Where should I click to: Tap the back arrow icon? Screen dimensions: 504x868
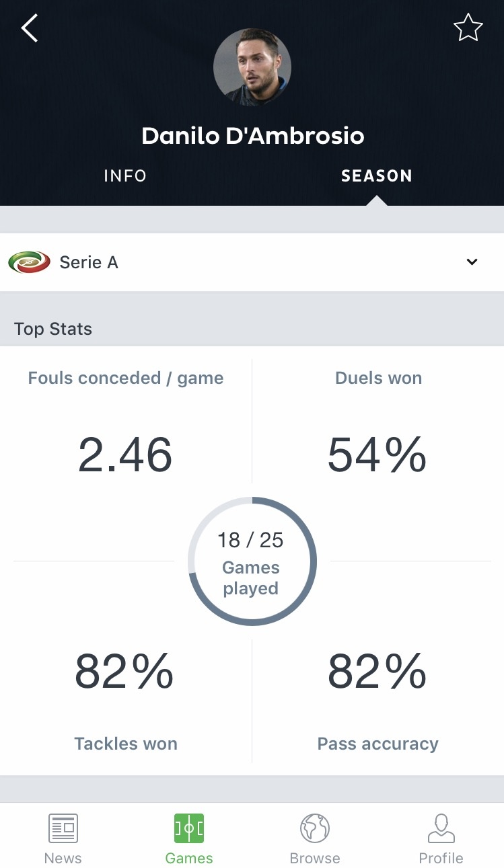pos(30,28)
